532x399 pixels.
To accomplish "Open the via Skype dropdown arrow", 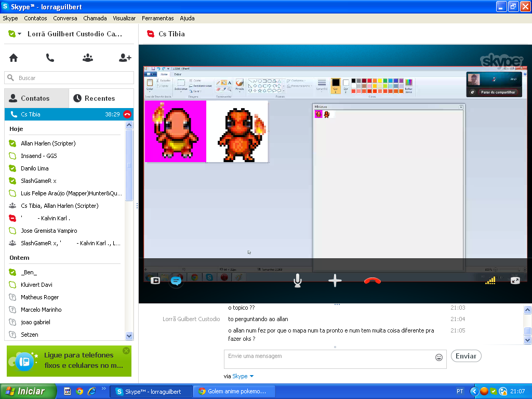I will point(252,376).
